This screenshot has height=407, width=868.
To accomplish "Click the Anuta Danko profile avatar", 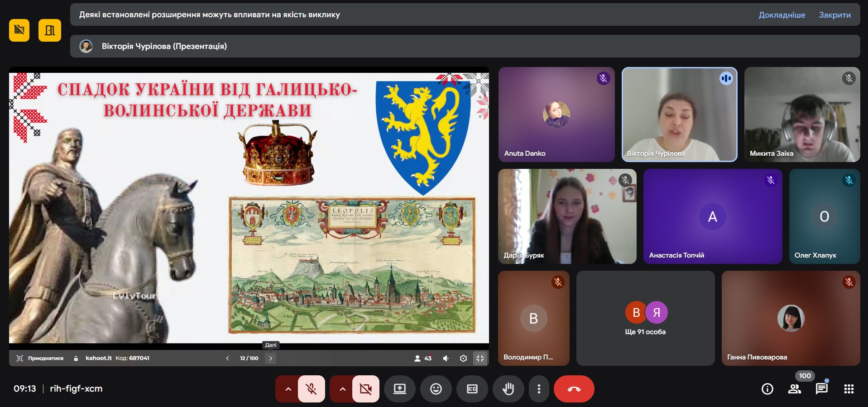I will [x=556, y=115].
